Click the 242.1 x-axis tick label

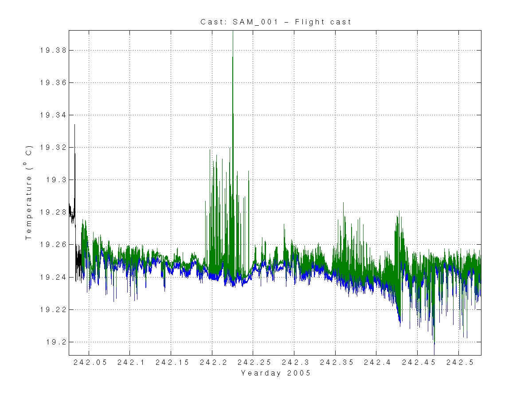[130, 363]
